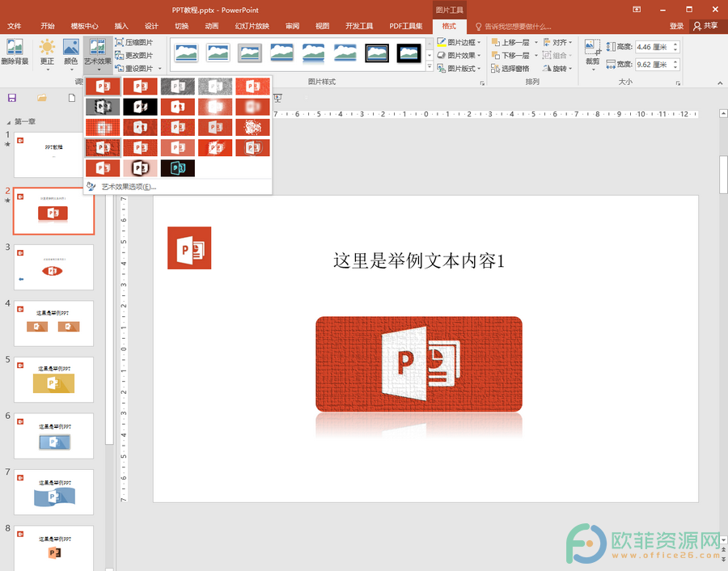Click the 告诉我您想要做什么 search box
Image resolution: width=728 pixels, height=571 pixels.
(x=513, y=27)
